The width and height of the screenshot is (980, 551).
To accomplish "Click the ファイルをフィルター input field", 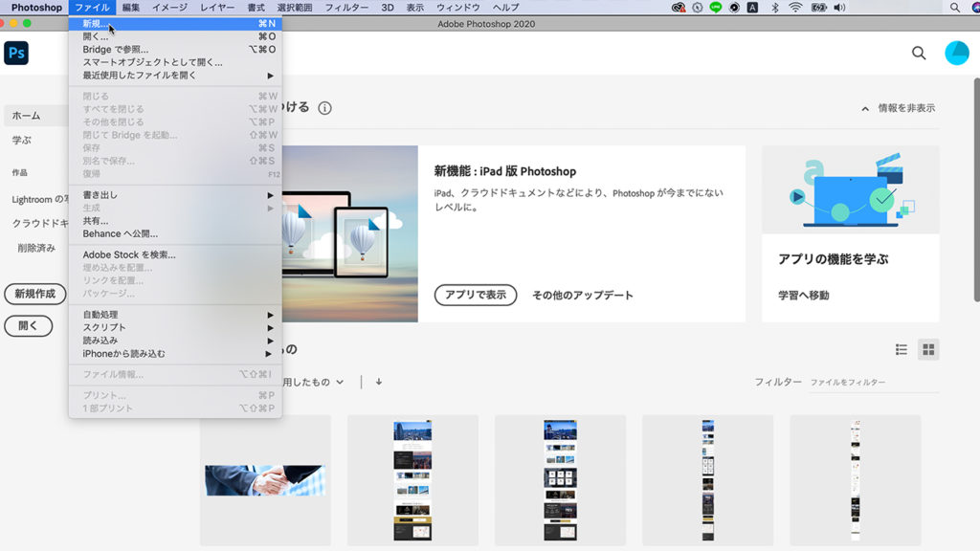I will pyautogui.click(x=875, y=383).
